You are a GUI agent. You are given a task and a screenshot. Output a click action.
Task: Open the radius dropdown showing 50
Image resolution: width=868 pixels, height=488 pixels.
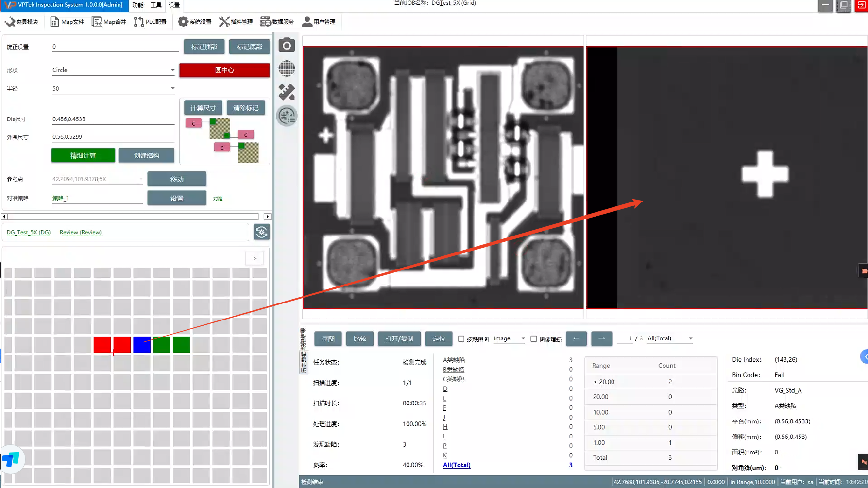(x=172, y=89)
